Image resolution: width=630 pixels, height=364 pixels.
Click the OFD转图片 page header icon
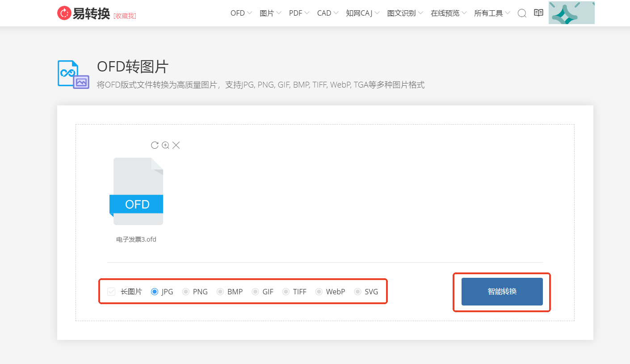point(73,74)
